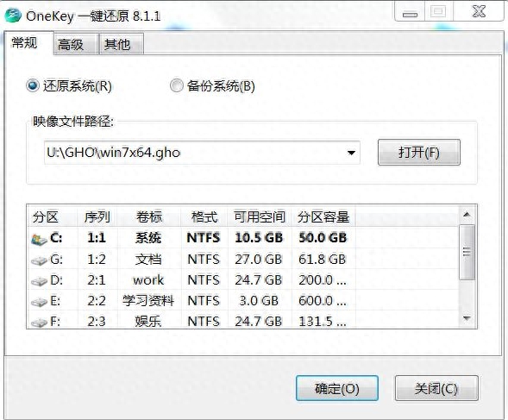Click the 分区容量 column header
The width and height of the screenshot is (508, 420).
coord(323,216)
